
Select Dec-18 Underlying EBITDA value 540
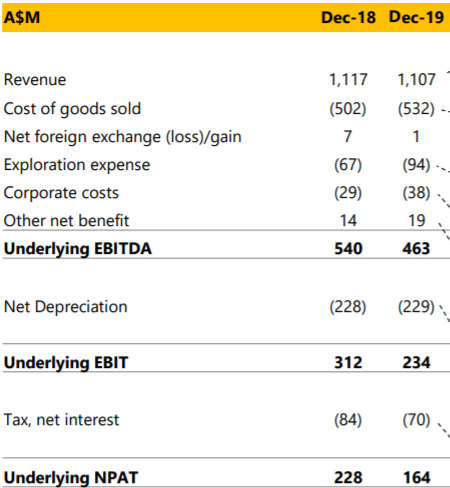click(348, 249)
